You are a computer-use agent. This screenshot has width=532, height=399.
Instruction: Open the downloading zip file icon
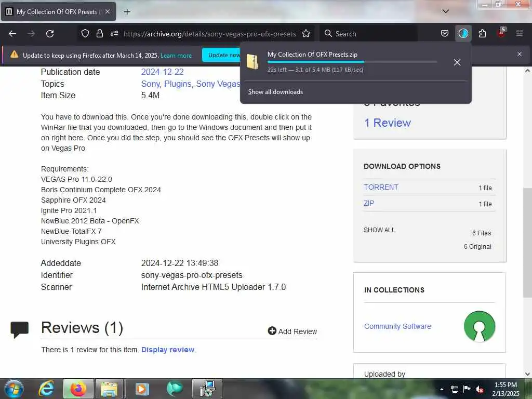tap(252, 62)
